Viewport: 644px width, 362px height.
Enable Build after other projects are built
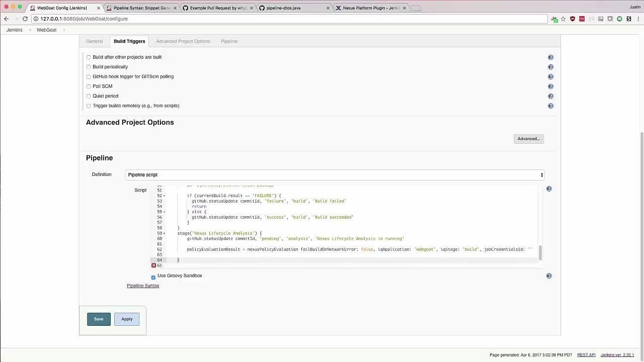coord(89,57)
